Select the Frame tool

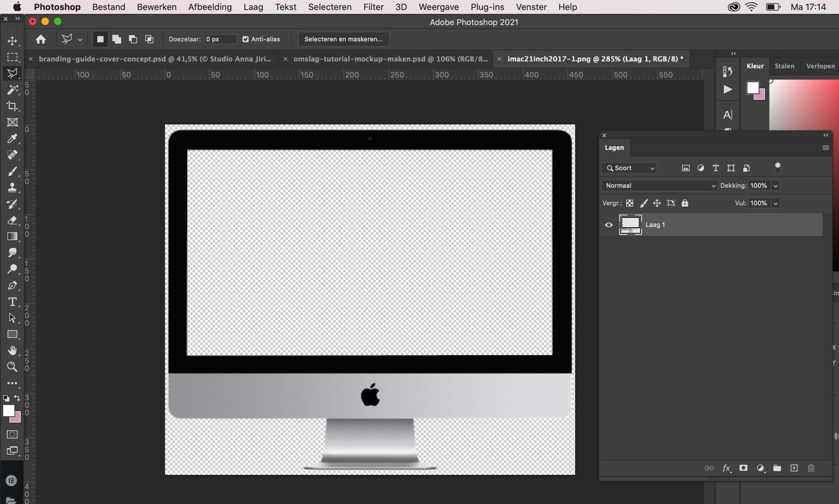pos(12,122)
